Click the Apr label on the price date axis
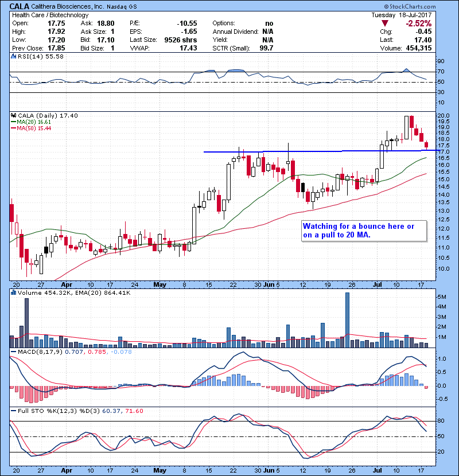 tap(66, 285)
